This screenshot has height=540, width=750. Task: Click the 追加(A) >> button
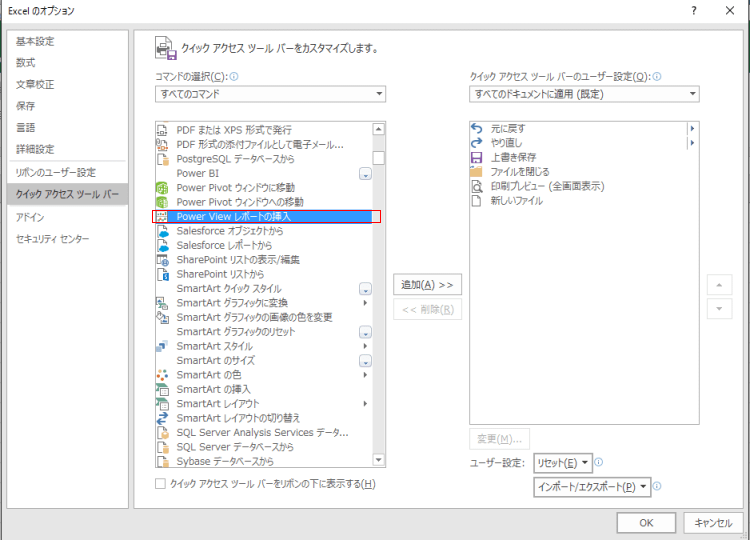[427, 285]
